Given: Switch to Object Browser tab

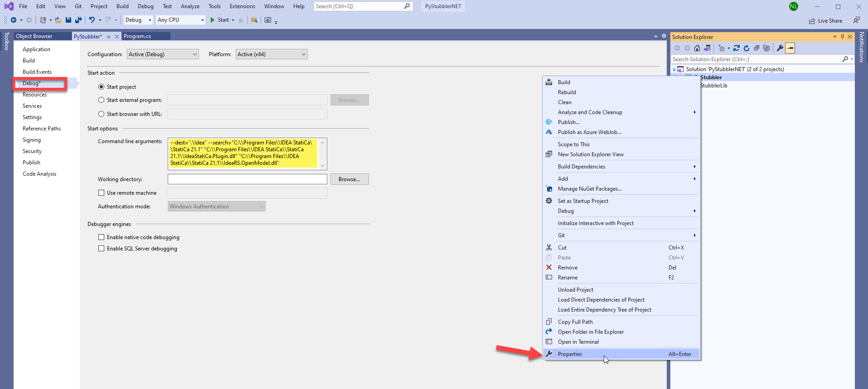Looking at the screenshot, I should pyautogui.click(x=34, y=36).
